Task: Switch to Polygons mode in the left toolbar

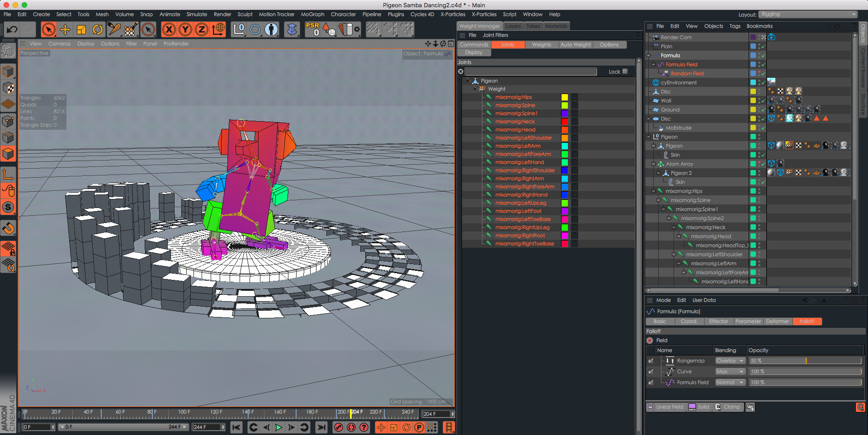Action: click(8, 154)
